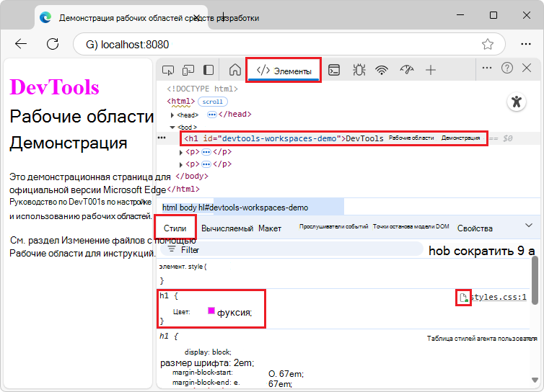Viewport: 544px width, 392px height.
Task: Click the Демонстрация browser tab title
Action: point(159,18)
